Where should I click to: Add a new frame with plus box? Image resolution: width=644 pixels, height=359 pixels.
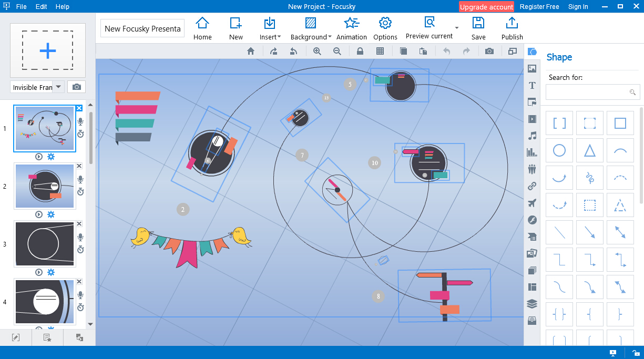48,50
